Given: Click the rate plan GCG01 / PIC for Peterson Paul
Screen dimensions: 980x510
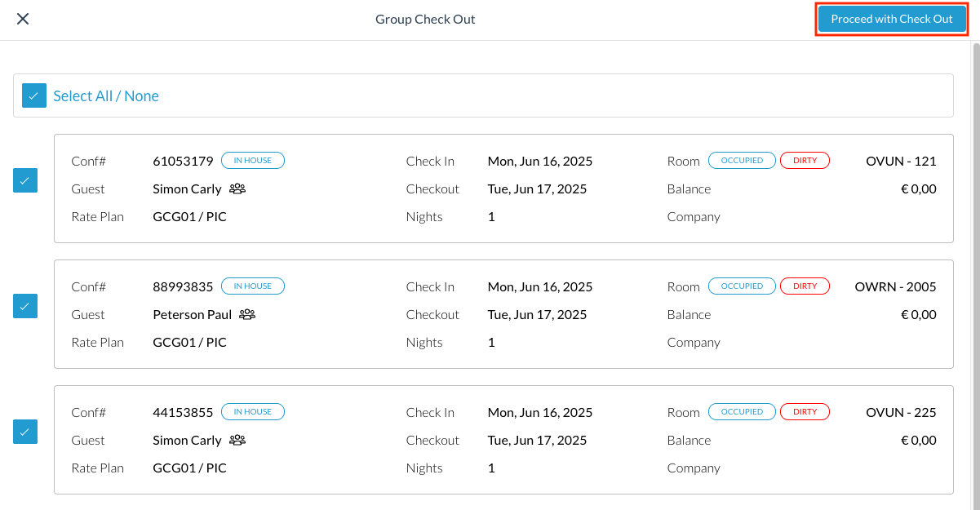Looking at the screenshot, I should (x=189, y=342).
